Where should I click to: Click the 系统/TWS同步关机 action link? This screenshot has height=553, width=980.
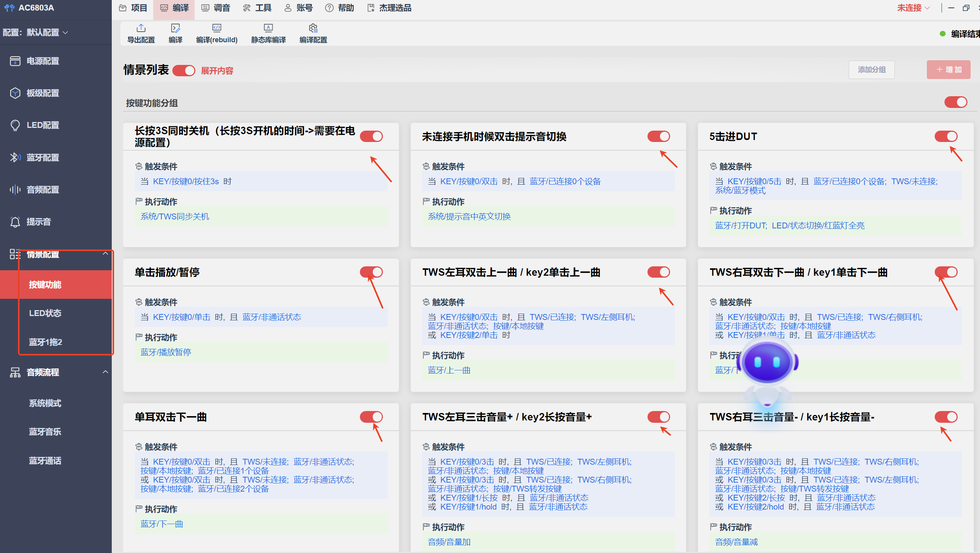[x=175, y=217]
